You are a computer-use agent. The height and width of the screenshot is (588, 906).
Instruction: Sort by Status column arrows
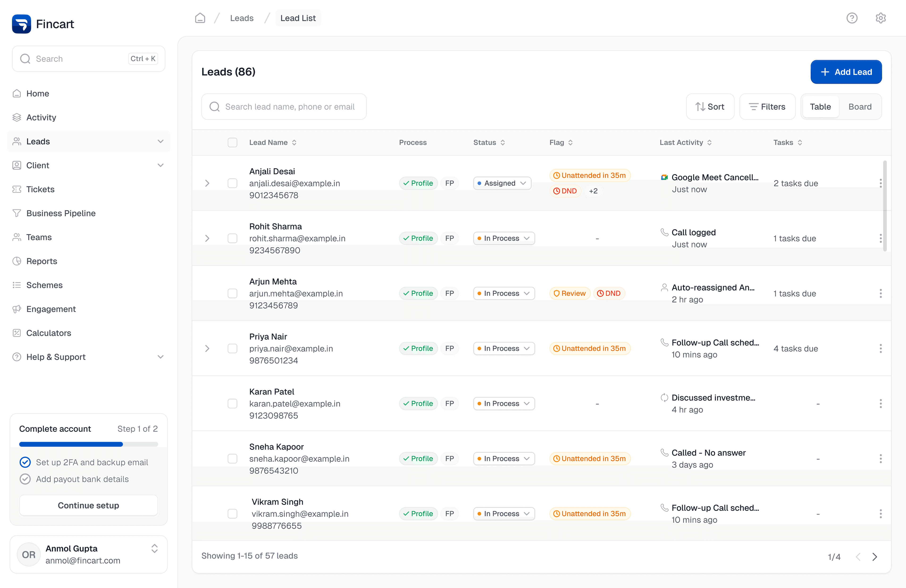coord(503,143)
